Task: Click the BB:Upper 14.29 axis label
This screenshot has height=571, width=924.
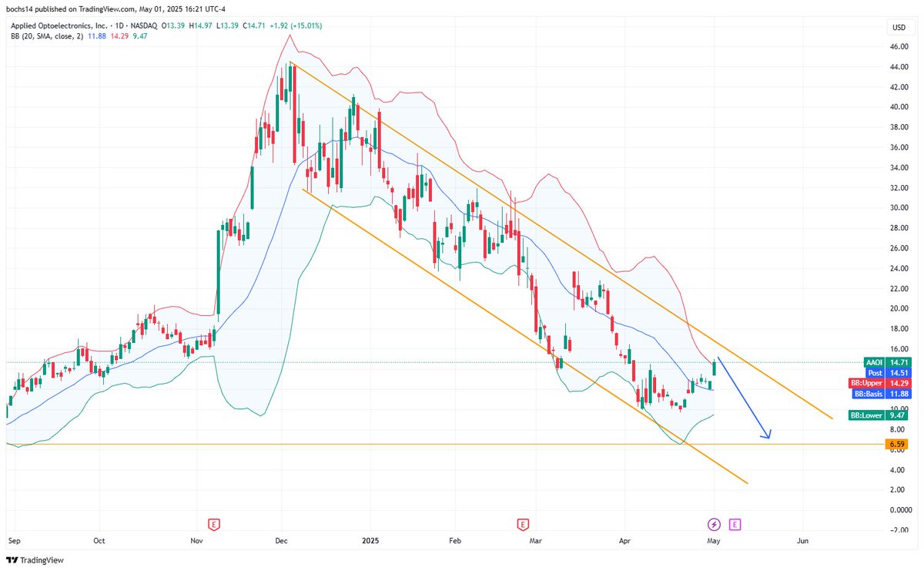Action: coord(880,383)
